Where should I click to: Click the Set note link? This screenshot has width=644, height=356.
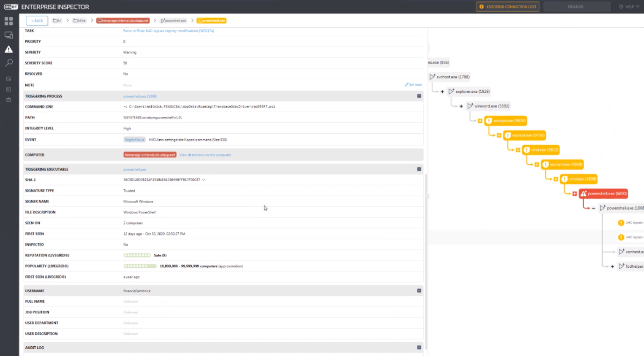[x=416, y=85]
